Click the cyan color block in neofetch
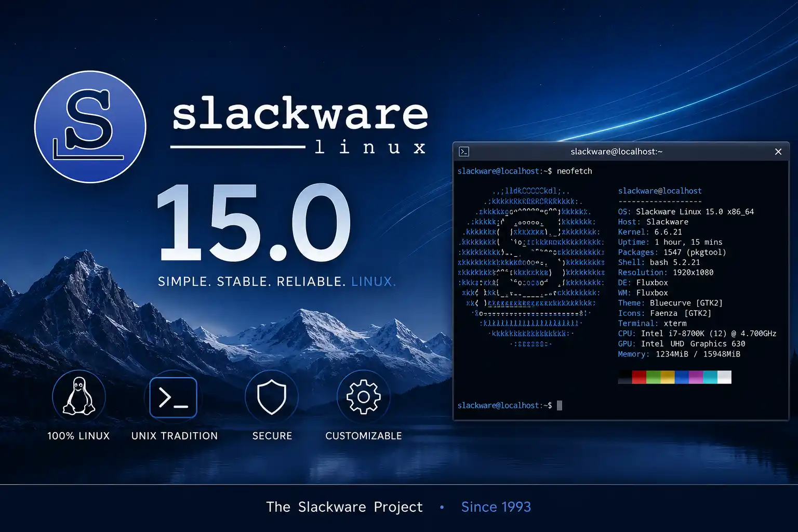The height and width of the screenshot is (532, 798). coord(710,377)
